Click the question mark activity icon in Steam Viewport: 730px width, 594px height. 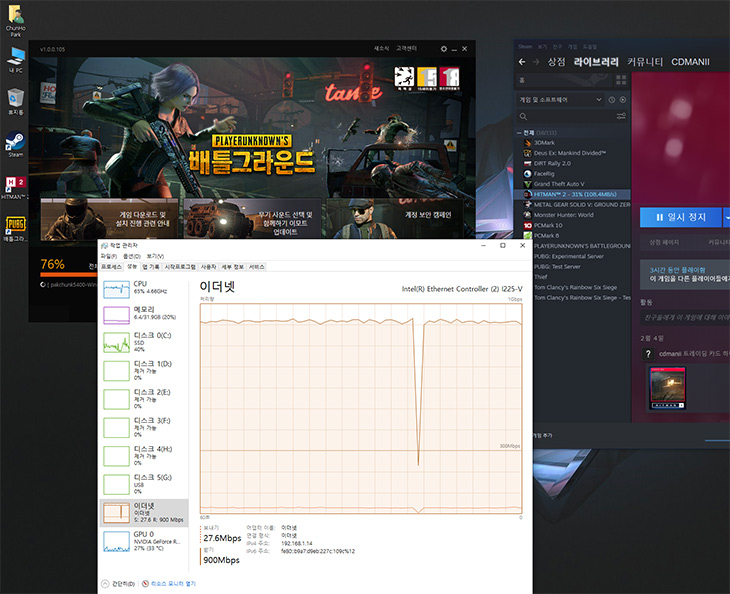coord(648,354)
